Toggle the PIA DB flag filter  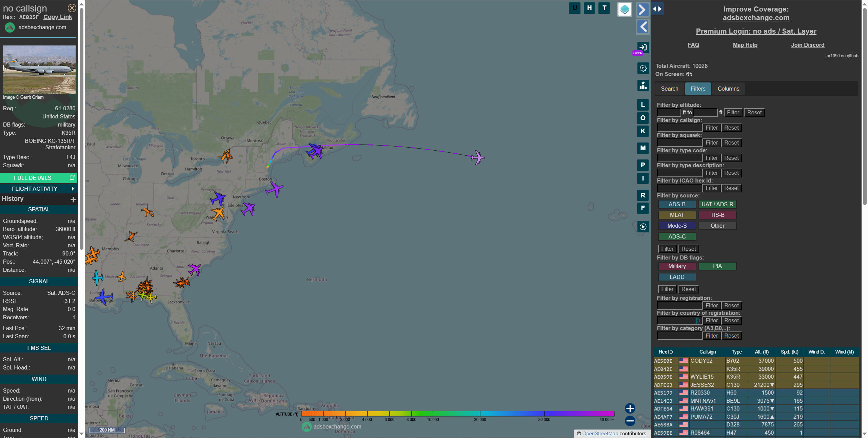pyautogui.click(x=717, y=266)
